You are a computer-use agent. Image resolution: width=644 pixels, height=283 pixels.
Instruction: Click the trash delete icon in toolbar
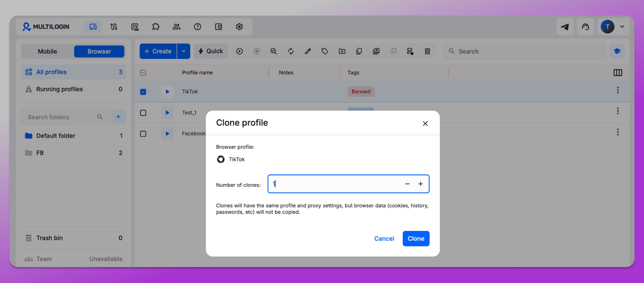(427, 51)
